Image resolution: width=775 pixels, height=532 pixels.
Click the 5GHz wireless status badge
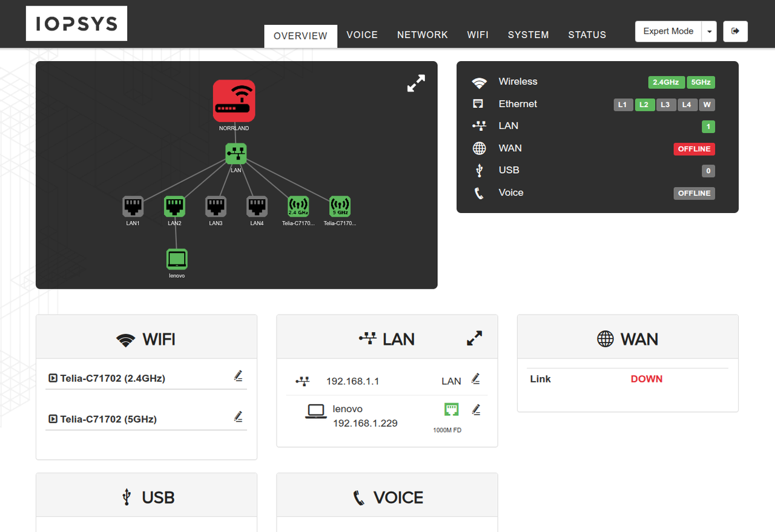701,82
